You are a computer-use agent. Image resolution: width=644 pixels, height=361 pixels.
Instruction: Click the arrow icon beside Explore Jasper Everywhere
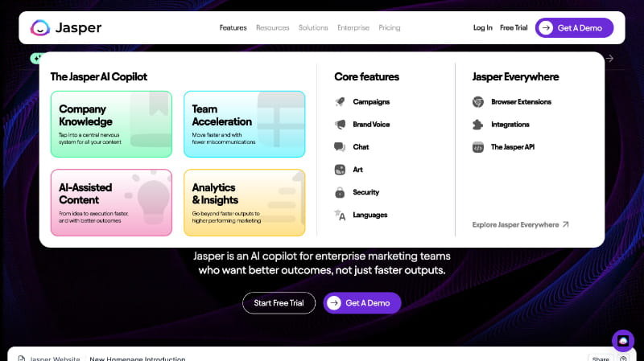[566, 224]
